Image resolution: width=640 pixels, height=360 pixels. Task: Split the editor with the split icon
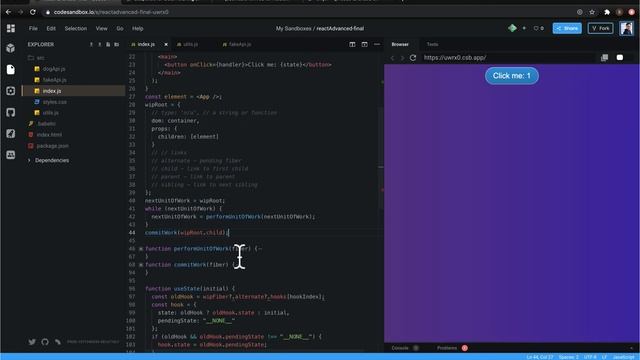pos(352,44)
